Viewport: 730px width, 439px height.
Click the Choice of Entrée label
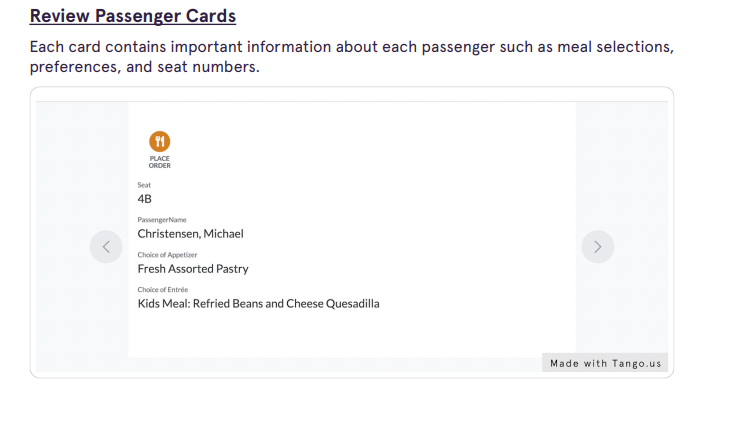pyautogui.click(x=163, y=290)
